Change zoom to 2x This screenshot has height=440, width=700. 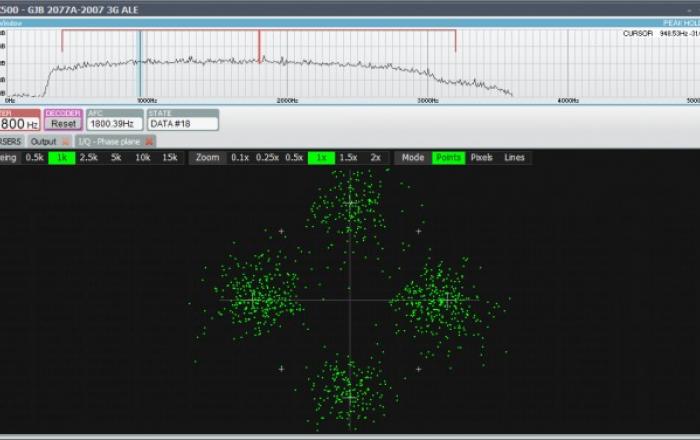pyautogui.click(x=375, y=158)
